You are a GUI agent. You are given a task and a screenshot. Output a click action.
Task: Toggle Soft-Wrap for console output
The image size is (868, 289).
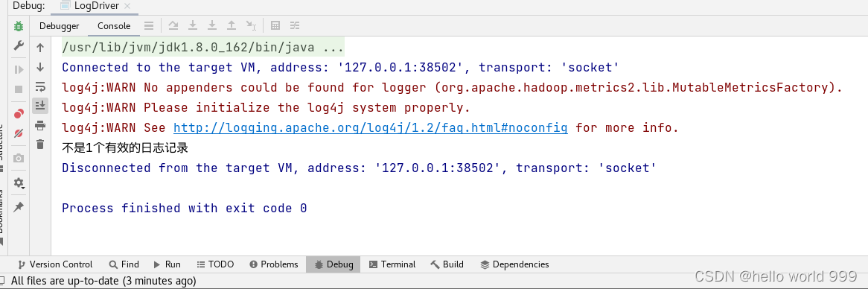[40, 87]
